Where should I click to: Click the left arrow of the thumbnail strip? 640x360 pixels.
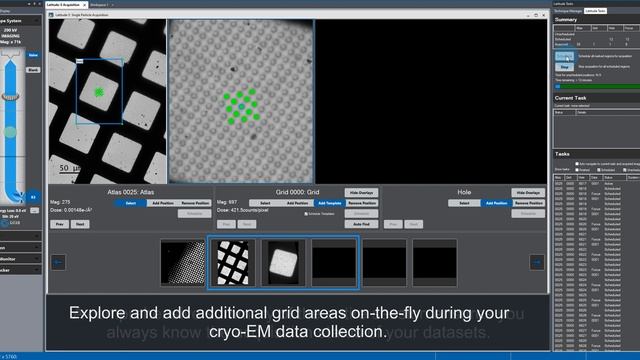(58, 262)
